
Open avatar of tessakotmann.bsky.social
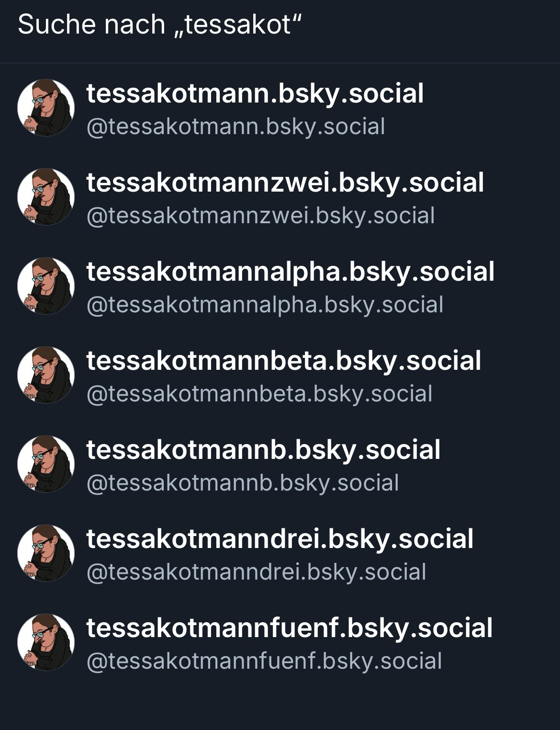coord(46,108)
